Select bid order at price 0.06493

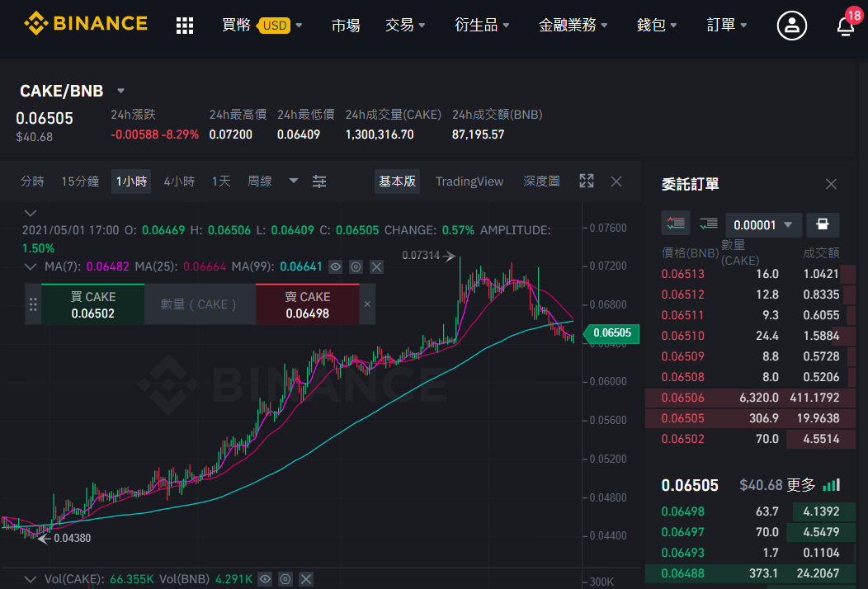pos(750,553)
